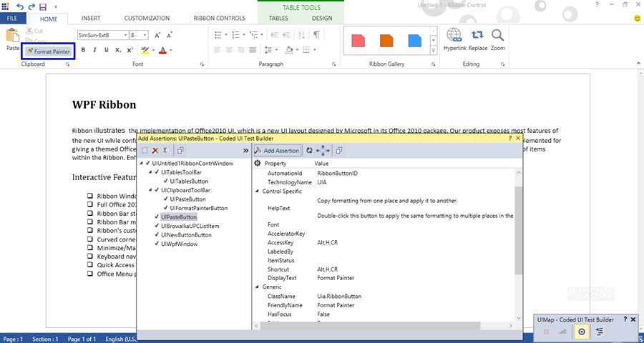644x343 pixels.
Task: Click the Hyperlink button
Action: (454, 40)
